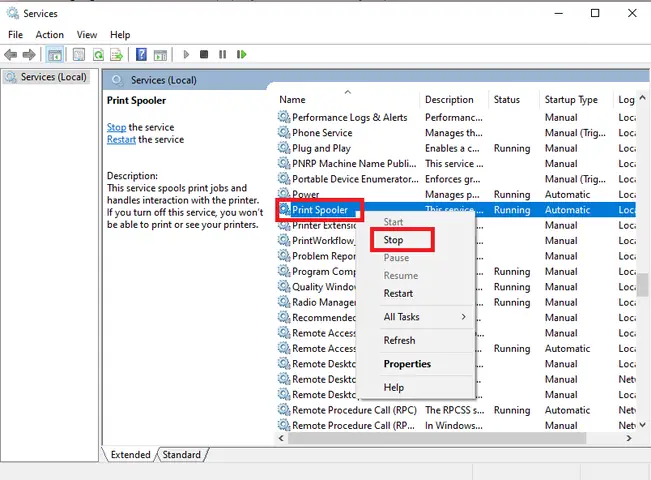Screen dimensions: 651x480
Task: Click gear icon beside Remote Procedure Call (RPC)
Action: pos(284,410)
